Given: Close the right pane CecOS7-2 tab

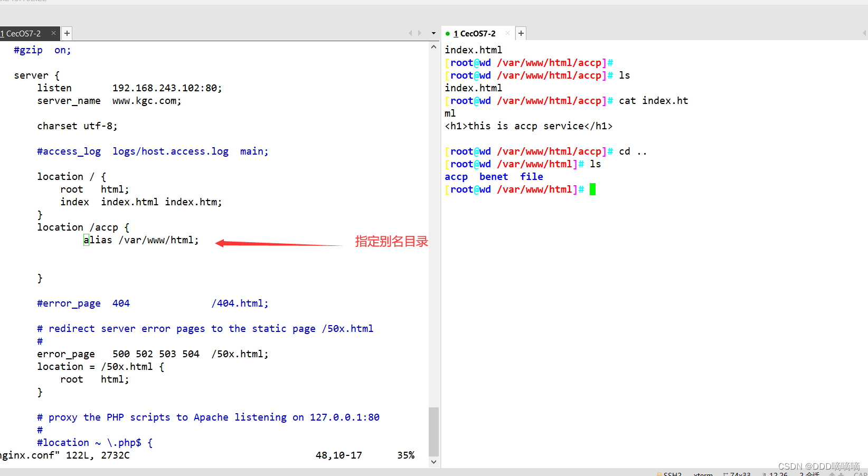Looking at the screenshot, I should pos(508,33).
